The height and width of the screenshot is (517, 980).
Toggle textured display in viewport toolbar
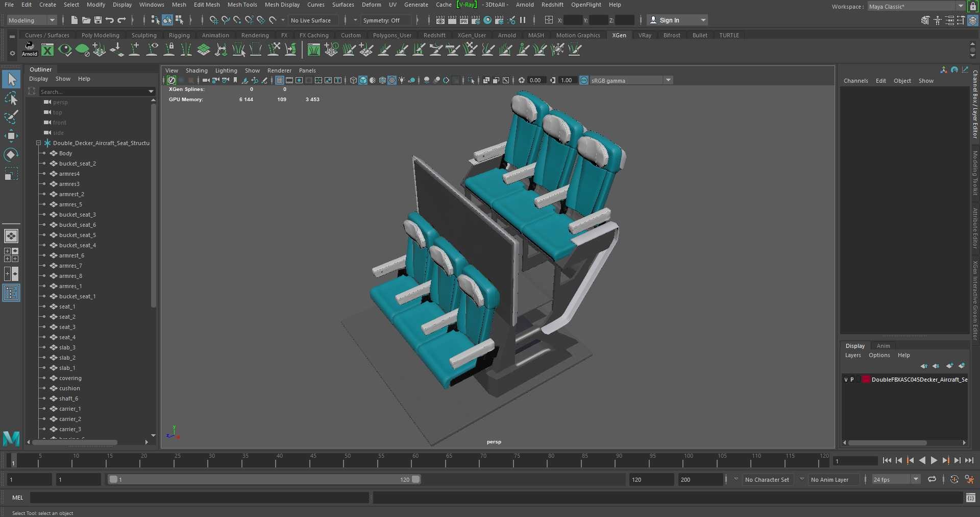392,80
